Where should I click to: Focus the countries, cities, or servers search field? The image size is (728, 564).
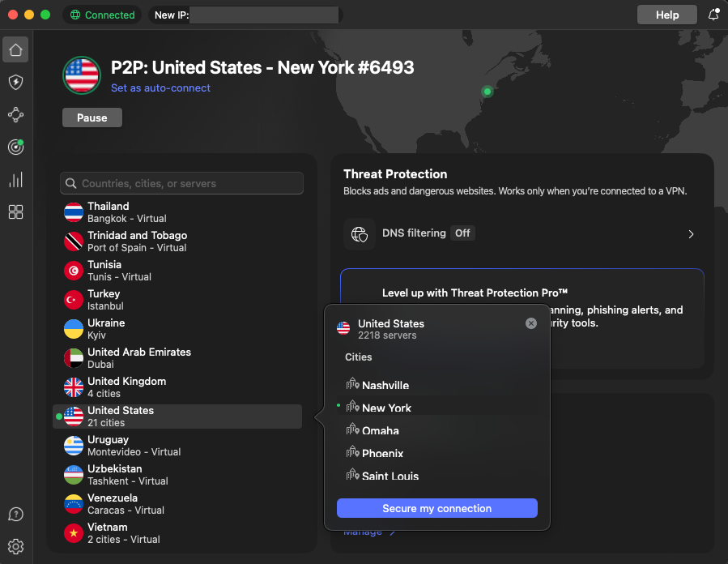click(181, 183)
